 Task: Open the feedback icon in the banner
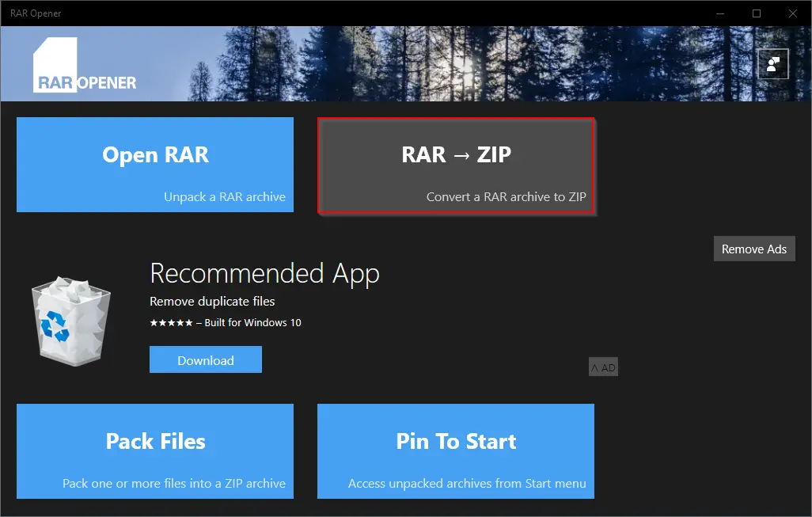[772, 64]
